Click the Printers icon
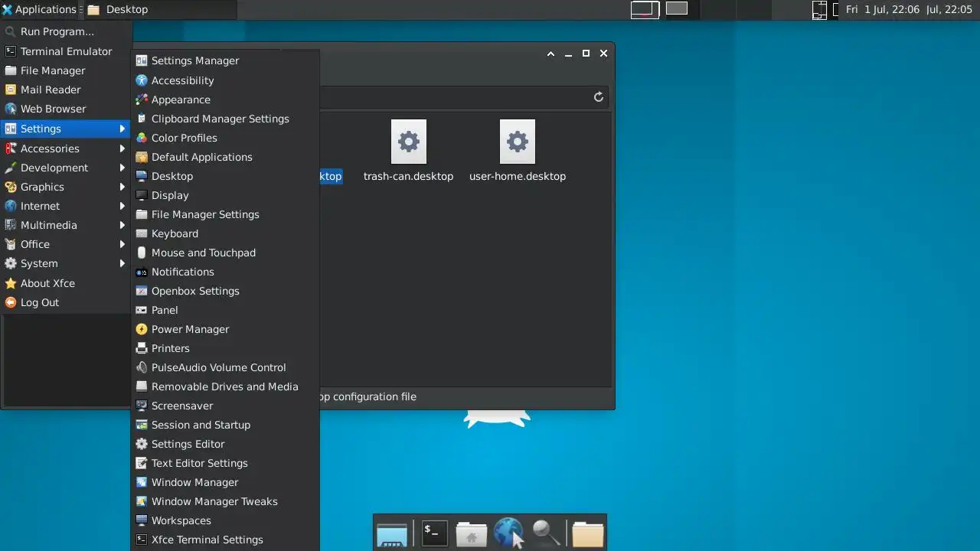The height and width of the screenshot is (551, 980). point(141,348)
